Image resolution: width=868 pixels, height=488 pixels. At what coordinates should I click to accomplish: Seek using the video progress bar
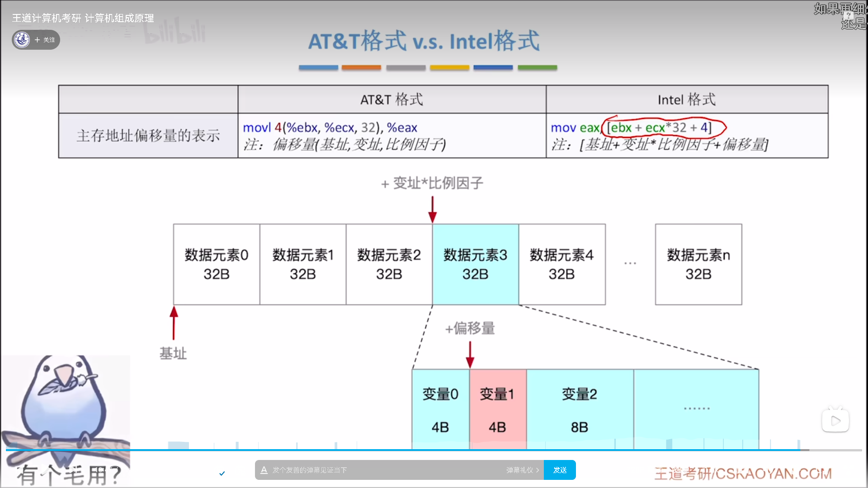tap(434, 450)
